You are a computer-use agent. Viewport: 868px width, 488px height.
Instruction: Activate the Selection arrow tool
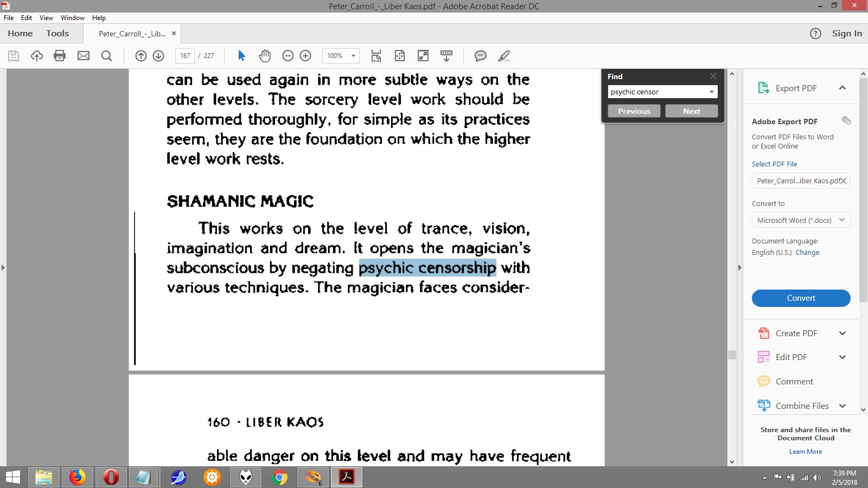tap(242, 56)
